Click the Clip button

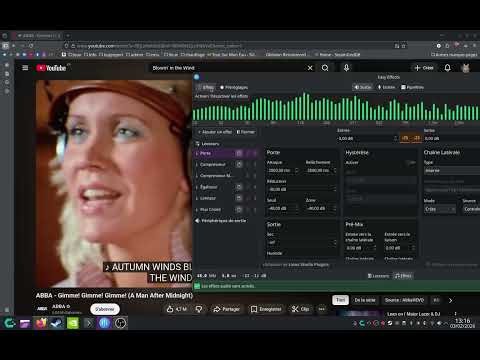[300, 309]
